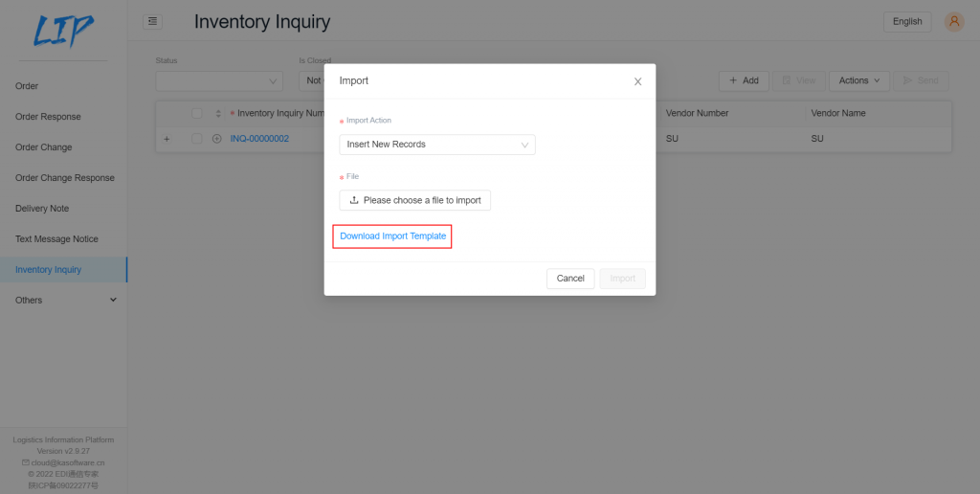Check the INQ-00000002 row checkbox

(197, 139)
